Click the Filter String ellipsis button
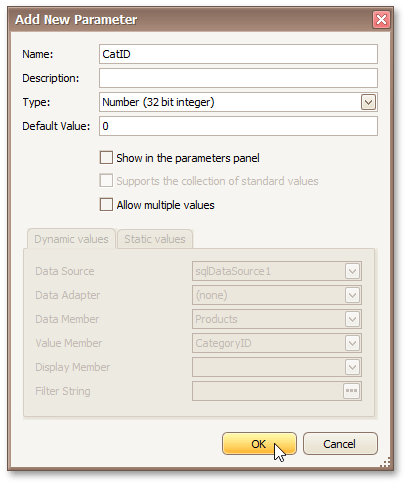 (351, 391)
